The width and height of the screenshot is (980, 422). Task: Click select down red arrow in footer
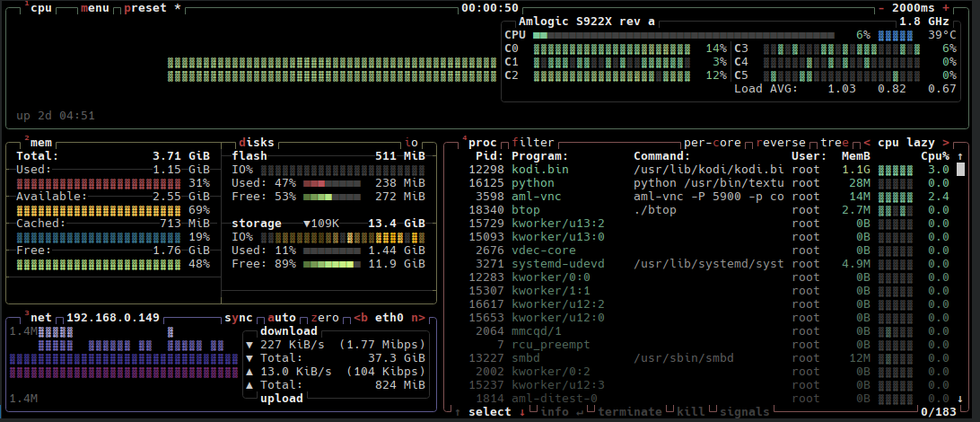click(x=522, y=412)
